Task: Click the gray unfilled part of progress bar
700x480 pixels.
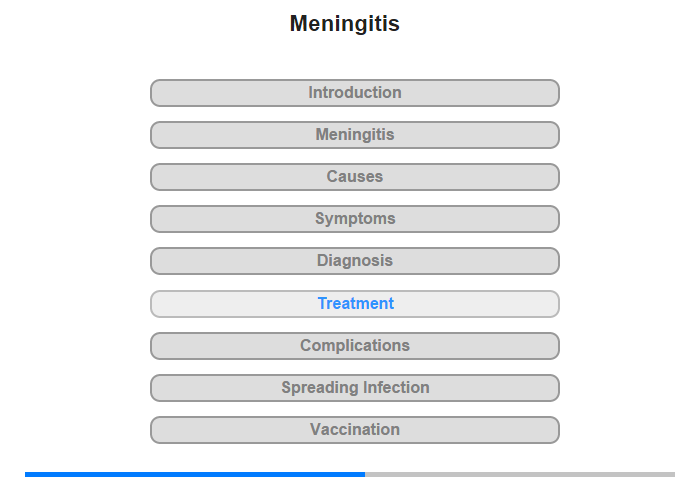Action: (520, 474)
